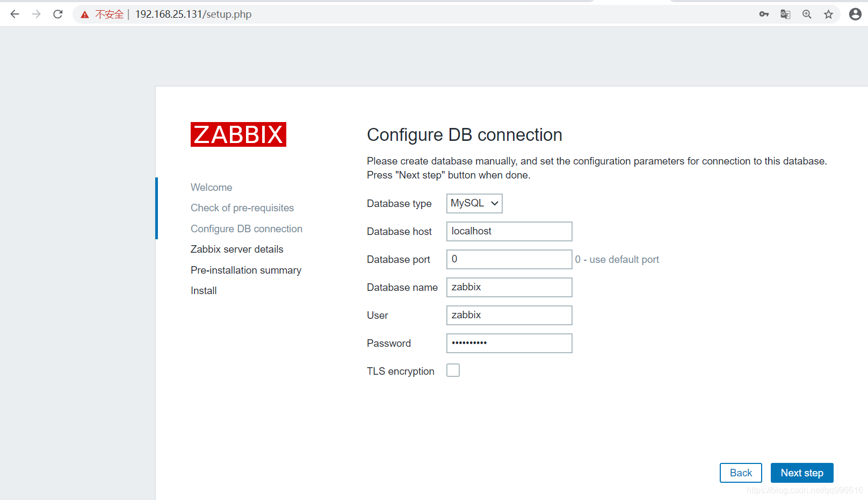Viewport: 868px width, 500px height.
Task: Select the Pre-installation summary step
Action: point(246,270)
